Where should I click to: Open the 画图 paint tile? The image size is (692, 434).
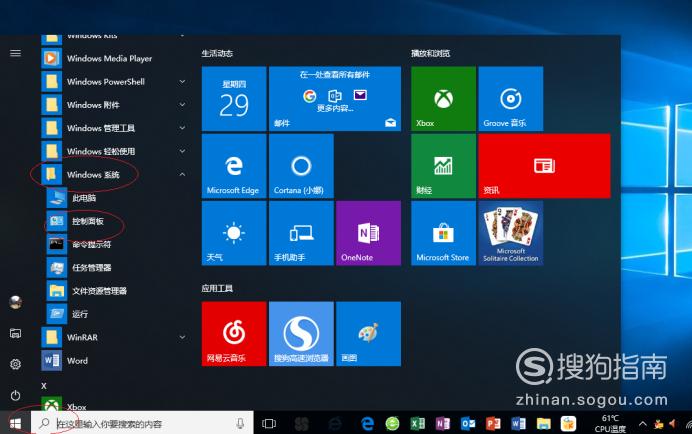click(368, 334)
